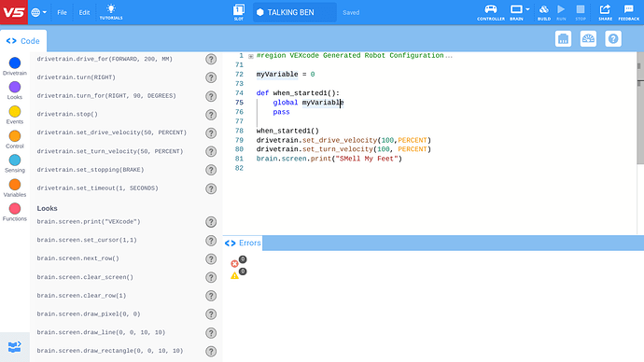This screenshot has width=644, height=362.
Task: Open help for draw_rectangle command
Action: 211,352
